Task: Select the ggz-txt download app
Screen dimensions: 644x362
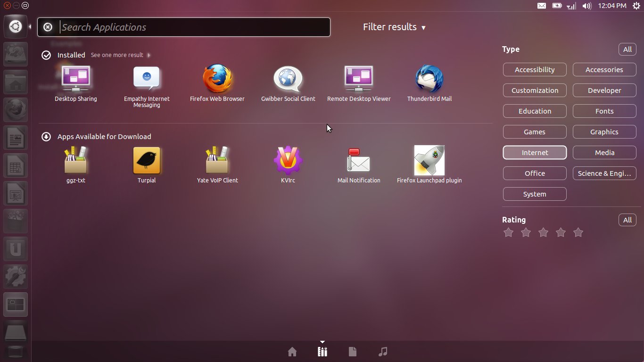Action: click(76, 165)
